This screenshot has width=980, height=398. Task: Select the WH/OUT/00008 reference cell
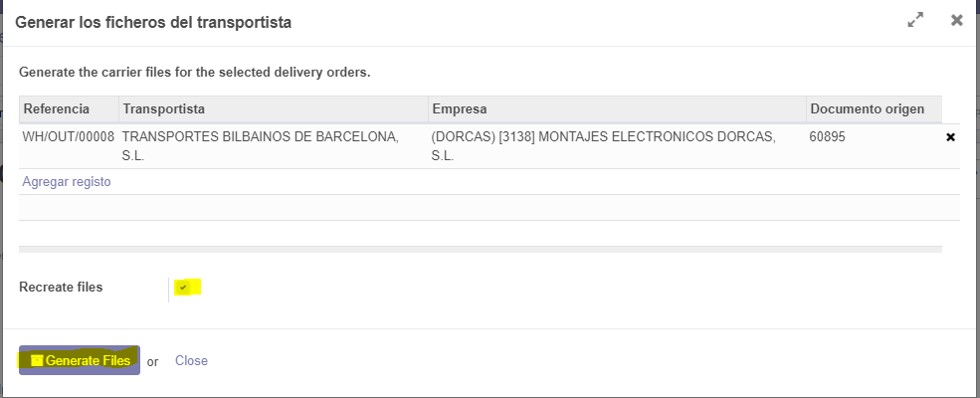point(68,137)
